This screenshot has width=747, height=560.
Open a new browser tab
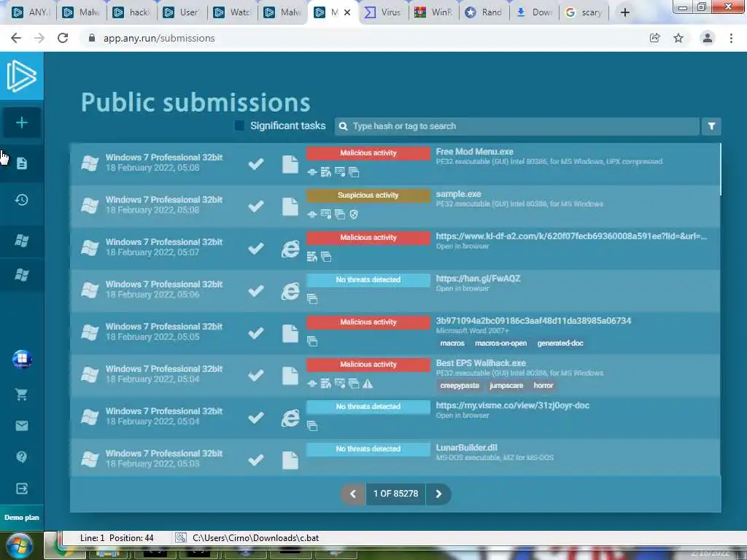(x=625, y=12)
